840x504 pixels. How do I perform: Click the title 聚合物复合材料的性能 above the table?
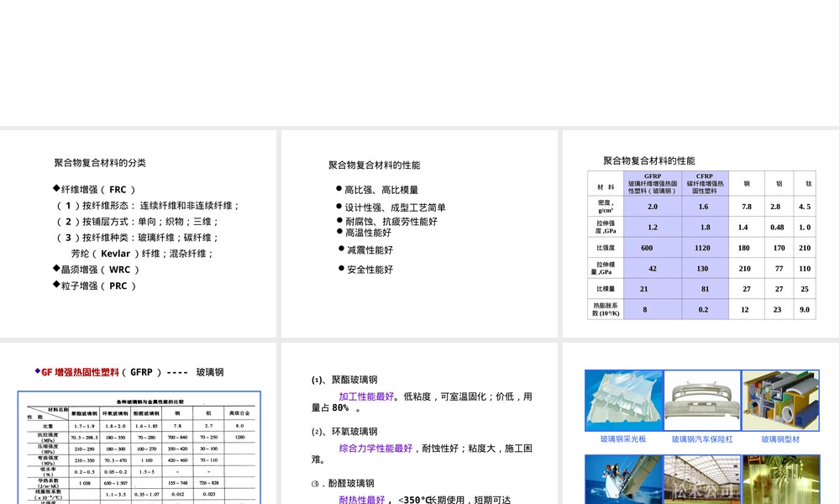[x=649, y=160]
